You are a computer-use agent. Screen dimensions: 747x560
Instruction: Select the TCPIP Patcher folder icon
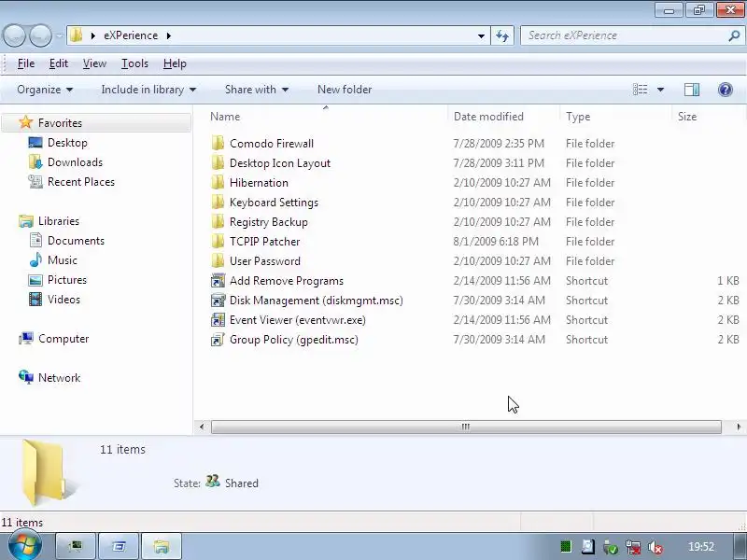(x=218, y=241)
